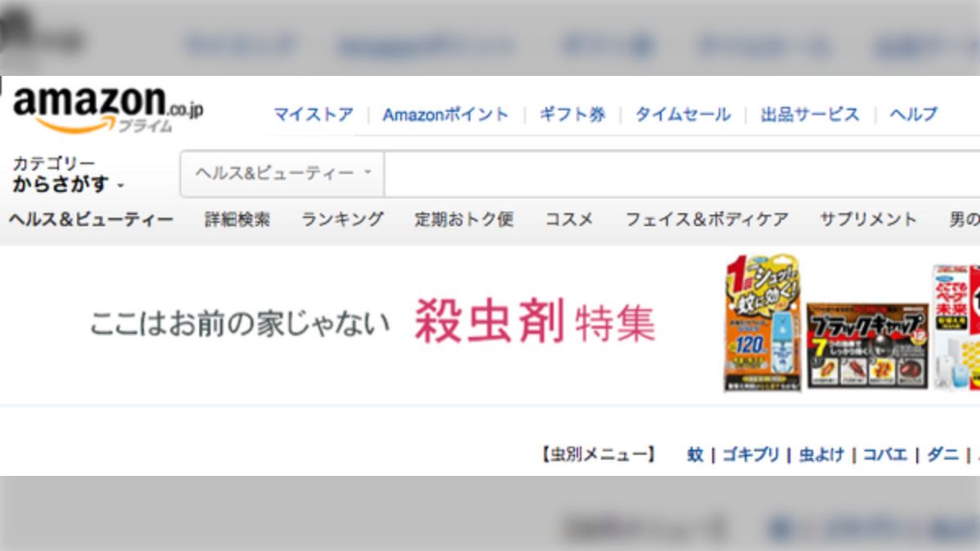Open マイストア link
Screen dimensions: 980x551
(313, 114)
